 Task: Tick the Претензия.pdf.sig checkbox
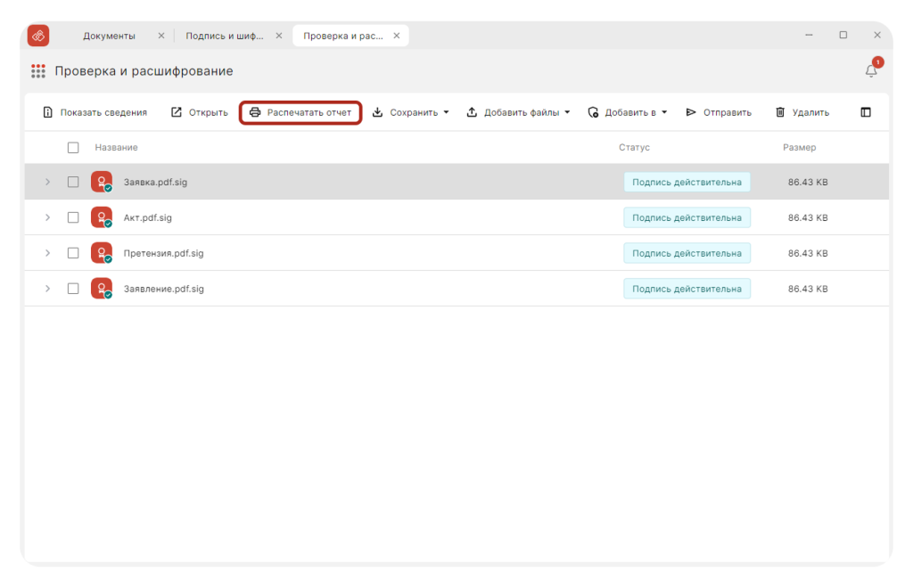[x=73, y=253]
